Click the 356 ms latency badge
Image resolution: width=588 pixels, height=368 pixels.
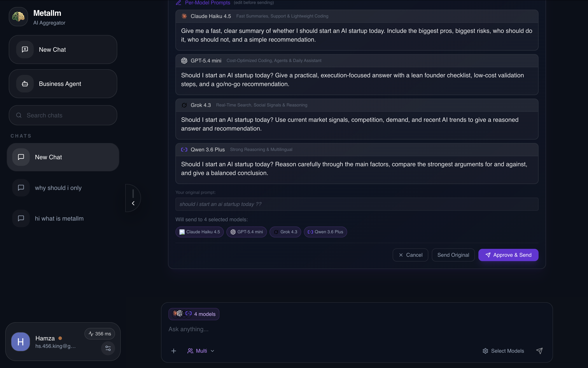pos(100,334)
